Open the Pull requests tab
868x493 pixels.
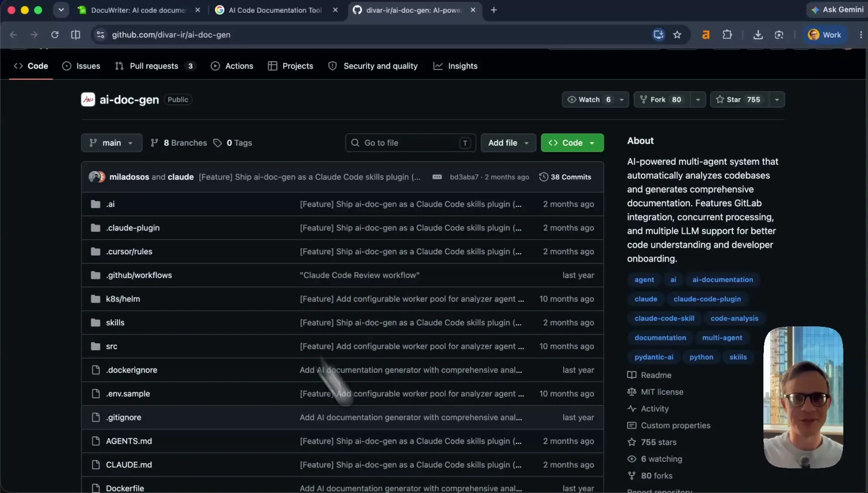tap(155, 66)
